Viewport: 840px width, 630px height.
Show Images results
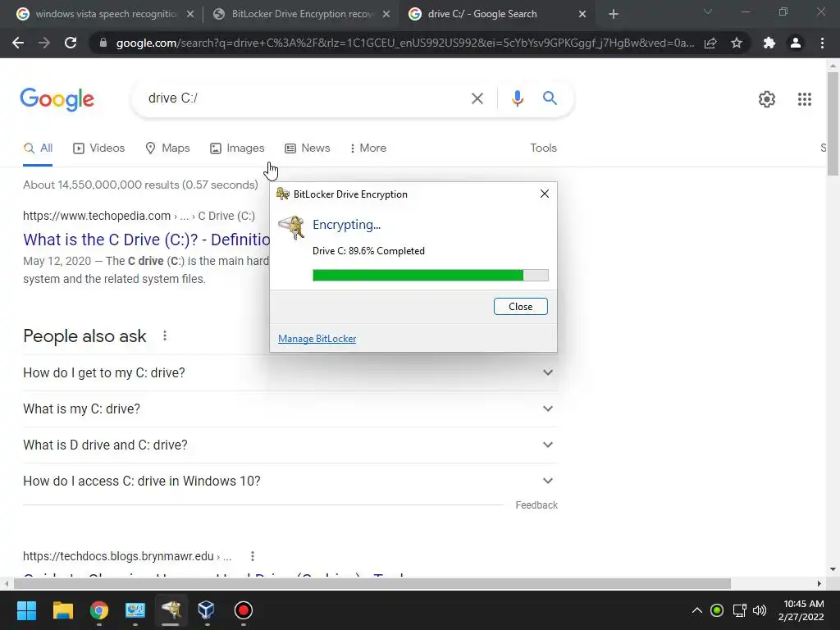[x=237, y=148]
